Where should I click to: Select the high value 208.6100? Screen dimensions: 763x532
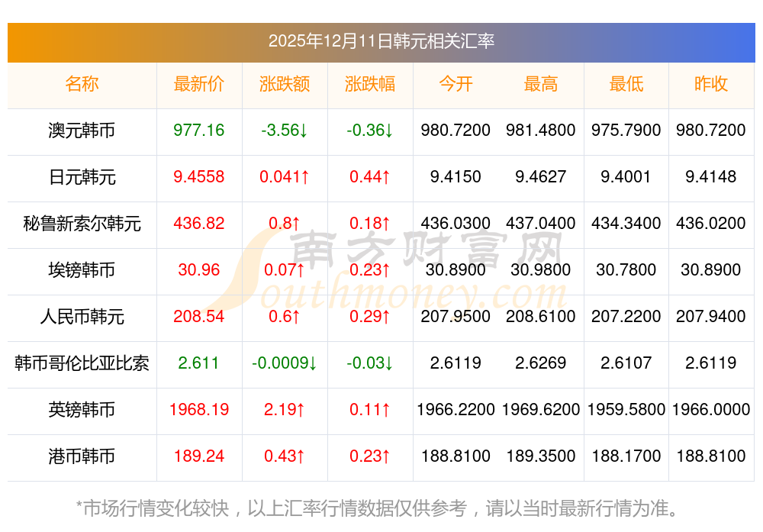541,317
